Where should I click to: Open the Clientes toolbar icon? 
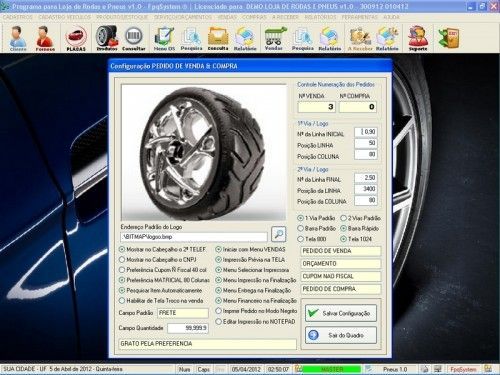coord(18,38)
